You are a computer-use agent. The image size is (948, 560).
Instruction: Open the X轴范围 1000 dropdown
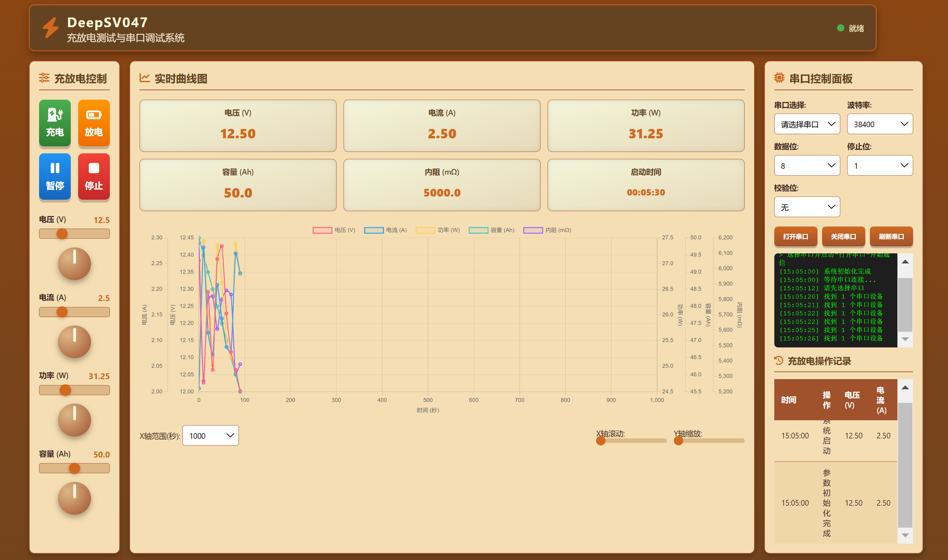(210, 436)
